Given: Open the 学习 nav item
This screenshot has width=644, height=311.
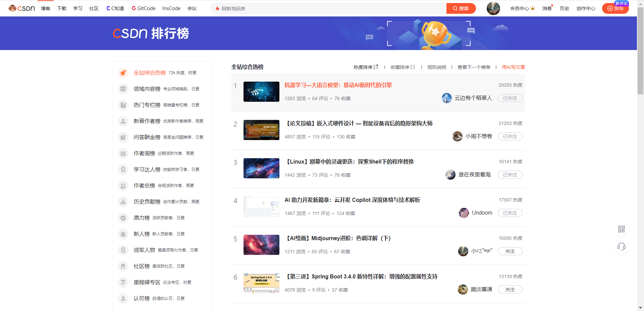Looking at the screenshot, I should (78, 8).
